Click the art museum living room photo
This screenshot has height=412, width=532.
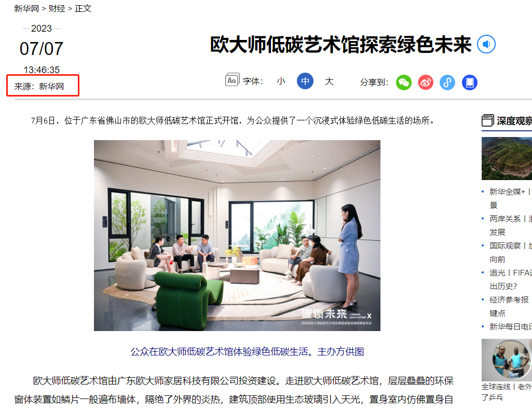[237, 236]
